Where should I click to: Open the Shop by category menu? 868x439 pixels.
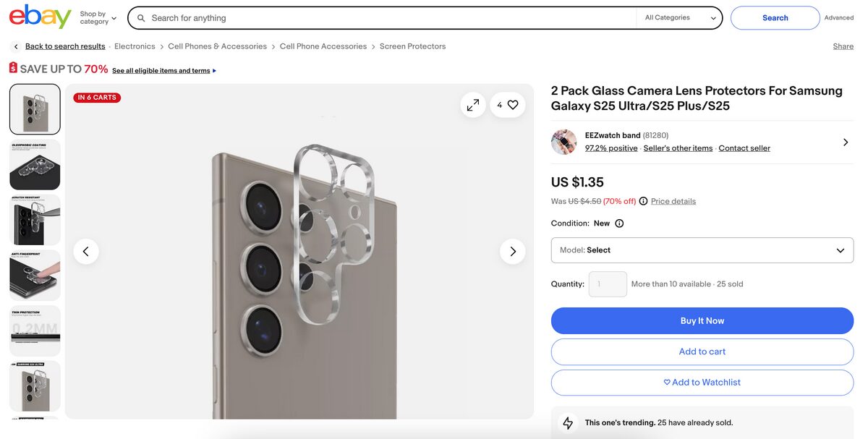point(95,17)
